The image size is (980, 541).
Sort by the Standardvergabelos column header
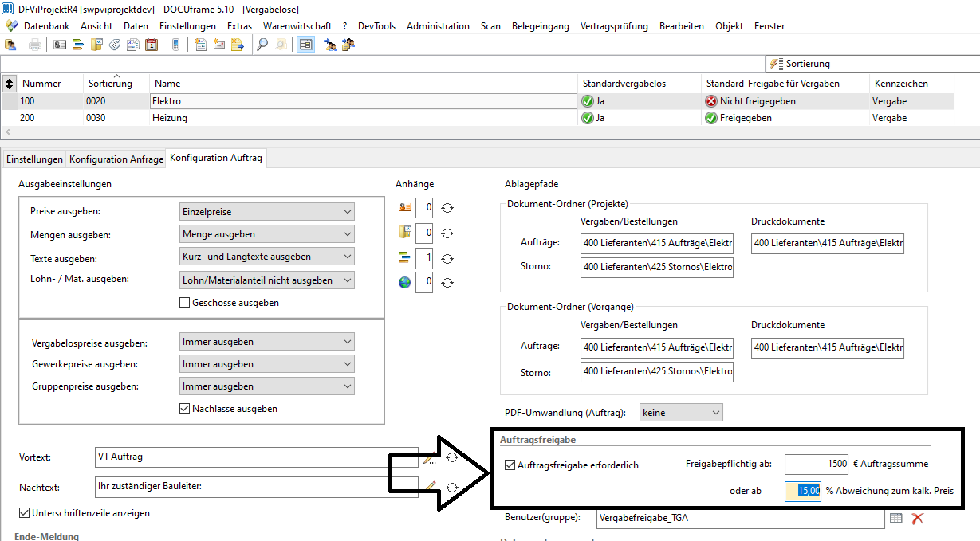[640, 83]
